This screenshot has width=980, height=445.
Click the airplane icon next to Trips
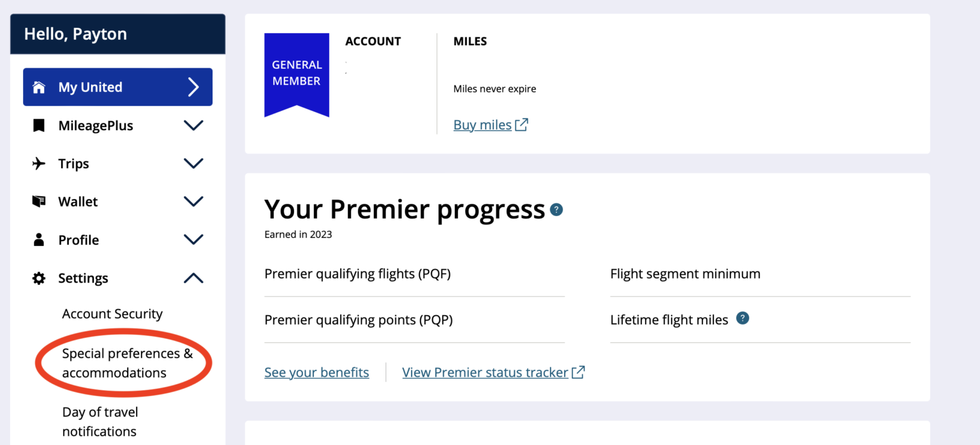[x=38, y=163]
